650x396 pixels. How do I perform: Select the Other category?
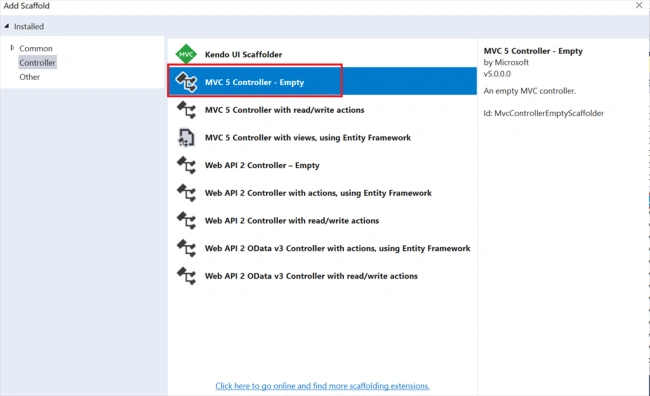[29, 77]
